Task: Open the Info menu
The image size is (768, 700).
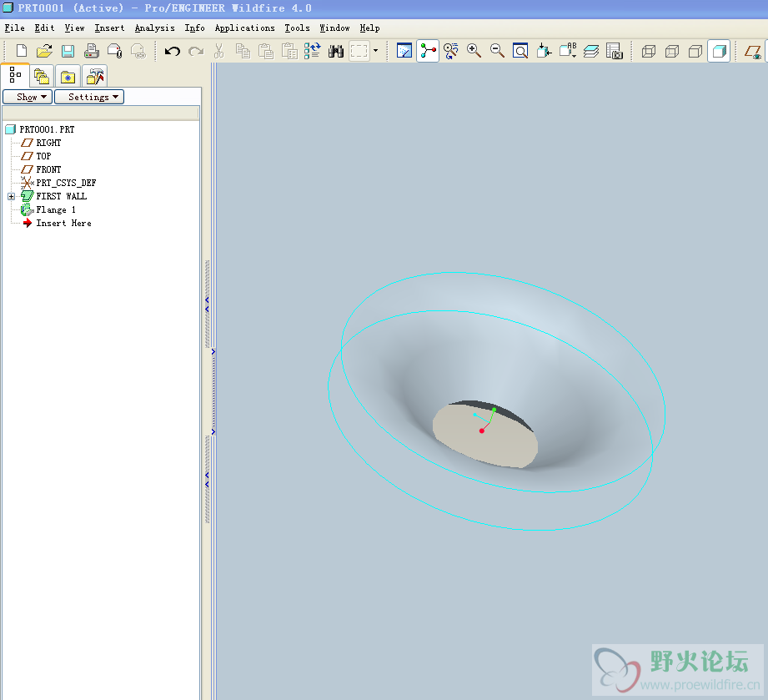Action: (194, 28)
